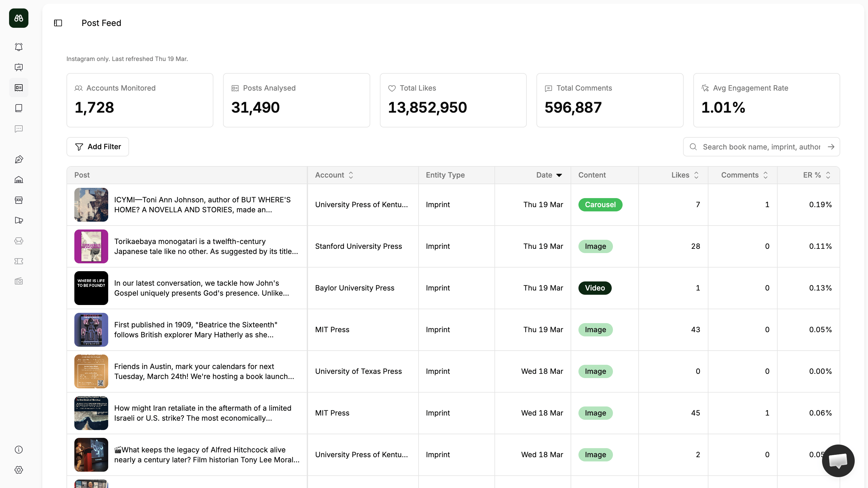Image resolution: width=868 pixels, height=488 pixels.
Task: Click the Add Filter button
Action: click(x=98, y=147)
